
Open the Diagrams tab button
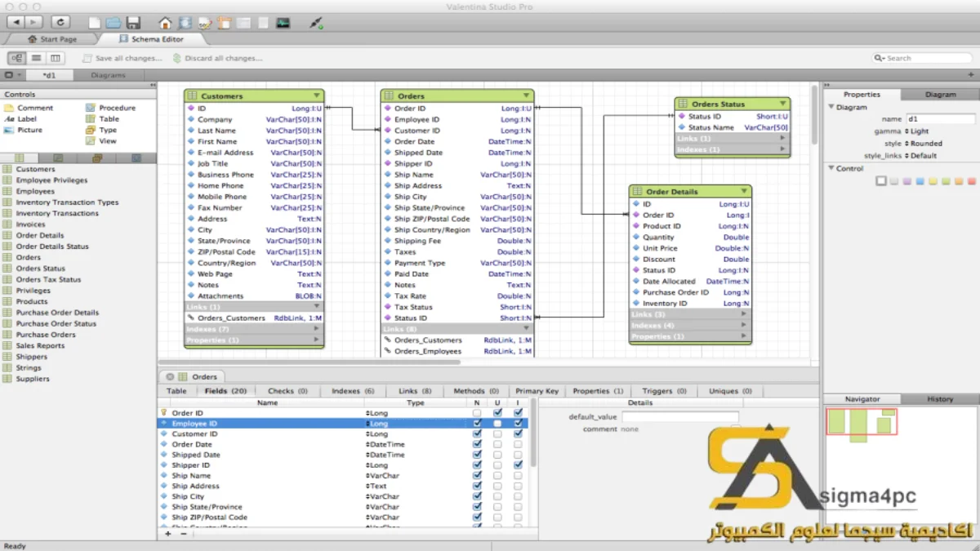[109, 75]
